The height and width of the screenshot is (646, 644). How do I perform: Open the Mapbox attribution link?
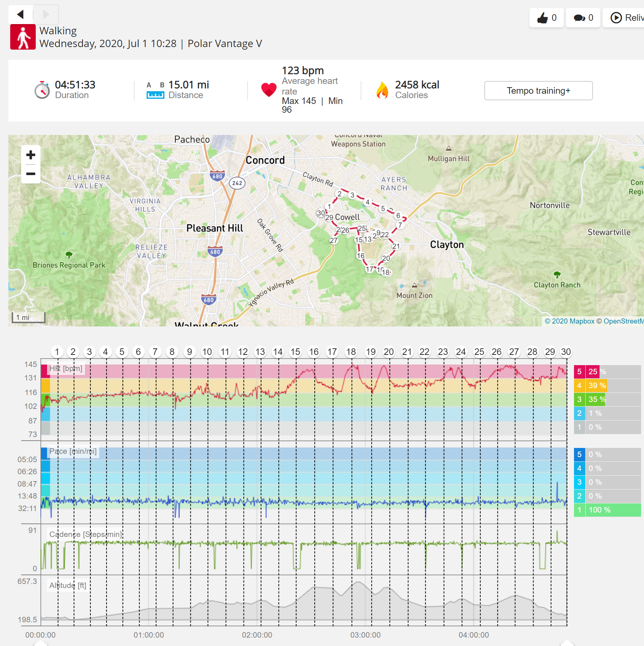(570, 321)
